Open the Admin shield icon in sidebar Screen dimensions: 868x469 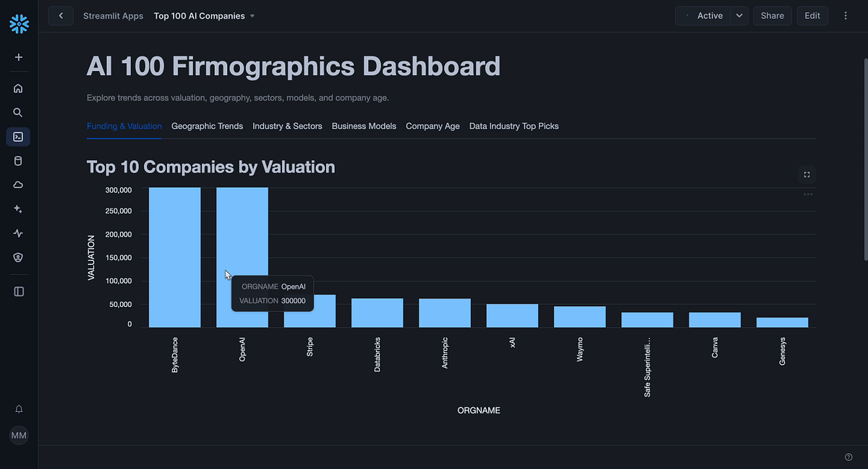click(19, 257)
